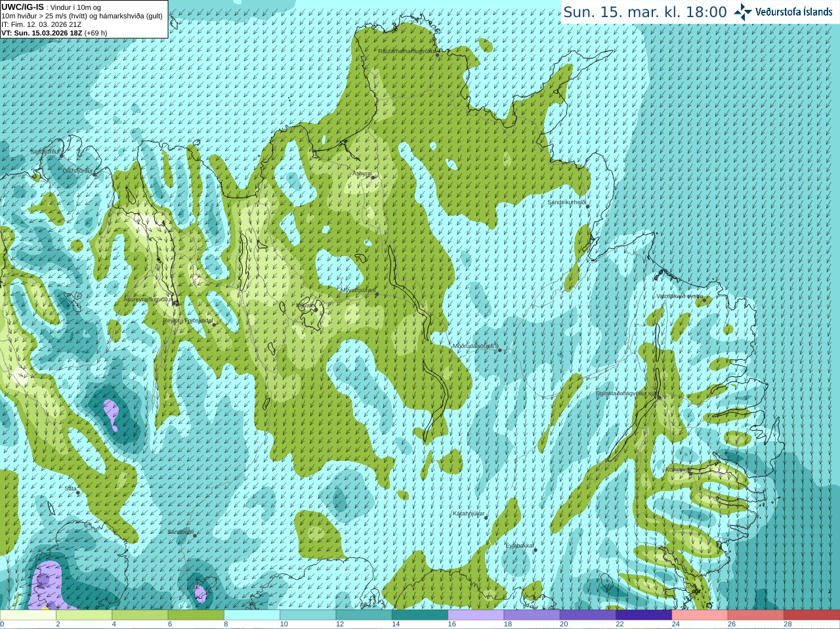Viewport: 840px width, 629px height.
Task: Click the 24–26 m/s pink legend swatch
Action: coord(700,615)
